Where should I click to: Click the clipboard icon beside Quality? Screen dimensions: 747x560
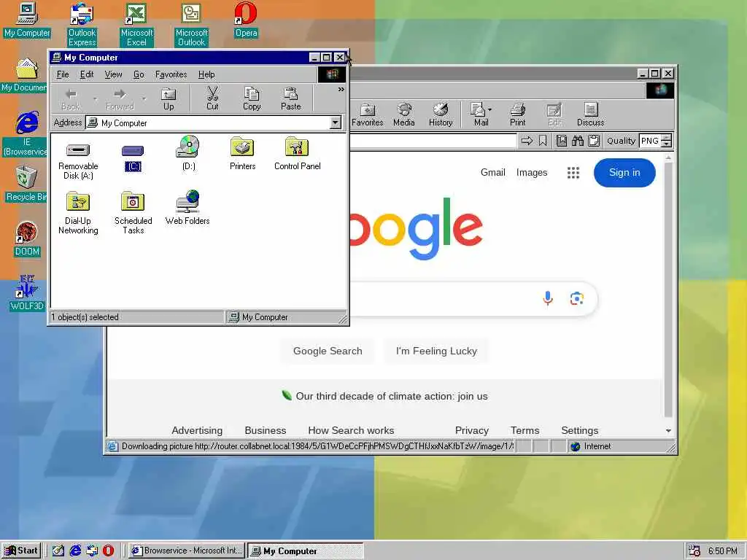click(x=594, y=141)
